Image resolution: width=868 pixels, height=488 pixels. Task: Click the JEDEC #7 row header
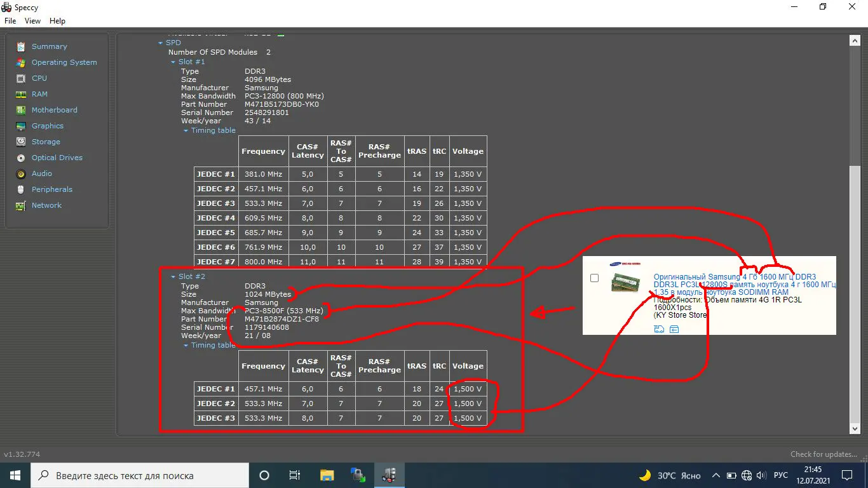216,262
